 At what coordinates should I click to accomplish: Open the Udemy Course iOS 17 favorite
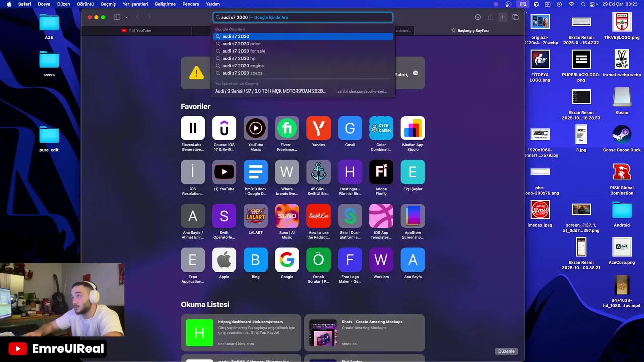point(224,128)
